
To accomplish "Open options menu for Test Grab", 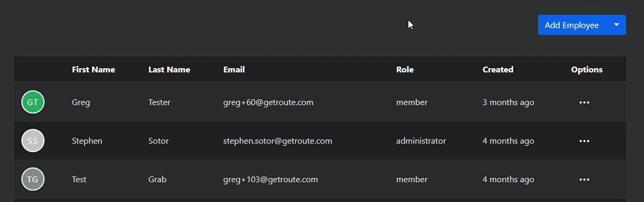I will tap(584, 179).
